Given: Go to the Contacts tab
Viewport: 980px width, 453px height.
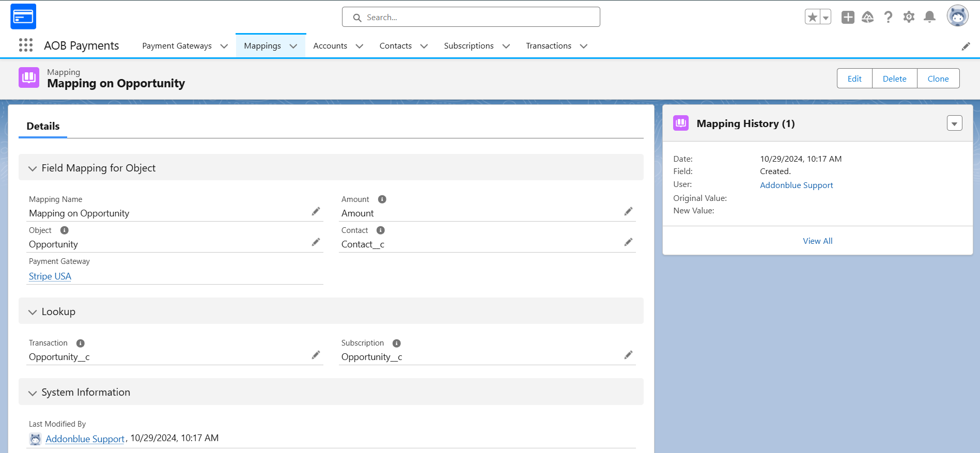Looking at the screenshot, I should pos(396,46).
